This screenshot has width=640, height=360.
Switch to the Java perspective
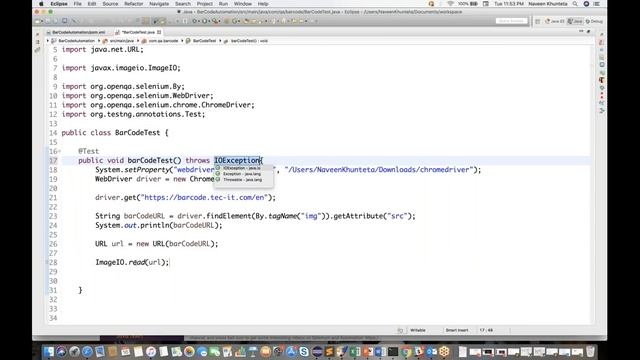coord(575,21)
